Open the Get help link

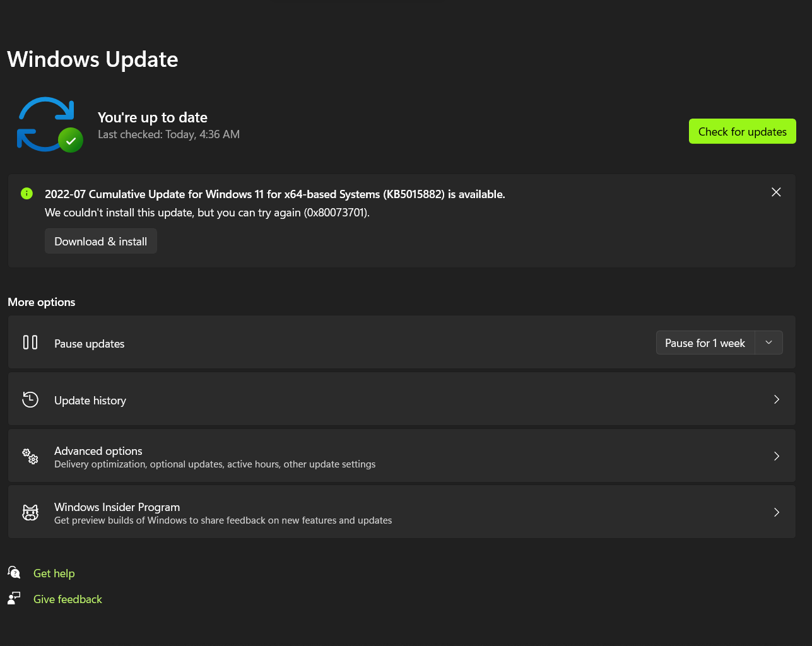[x=54, y=573]
